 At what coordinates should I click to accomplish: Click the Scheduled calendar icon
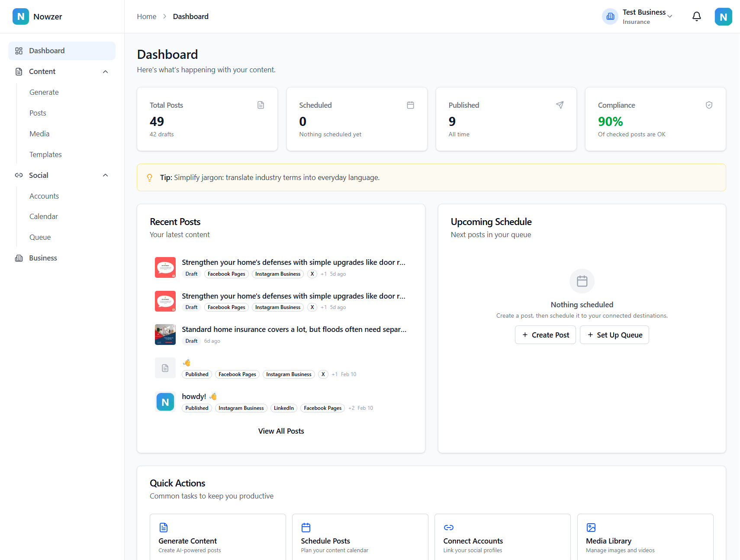410,105
